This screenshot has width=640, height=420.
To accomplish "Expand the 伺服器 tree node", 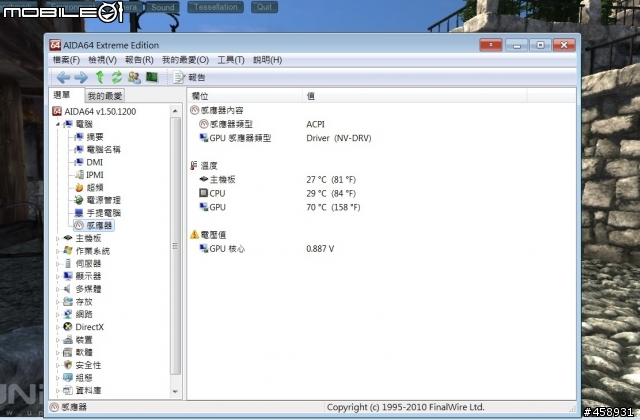I will click(58, 264).
